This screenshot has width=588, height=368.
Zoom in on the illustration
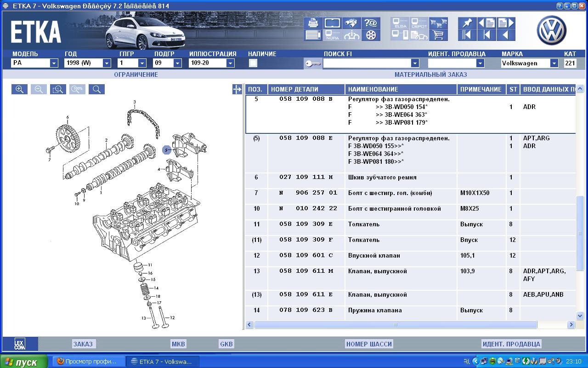19,89
